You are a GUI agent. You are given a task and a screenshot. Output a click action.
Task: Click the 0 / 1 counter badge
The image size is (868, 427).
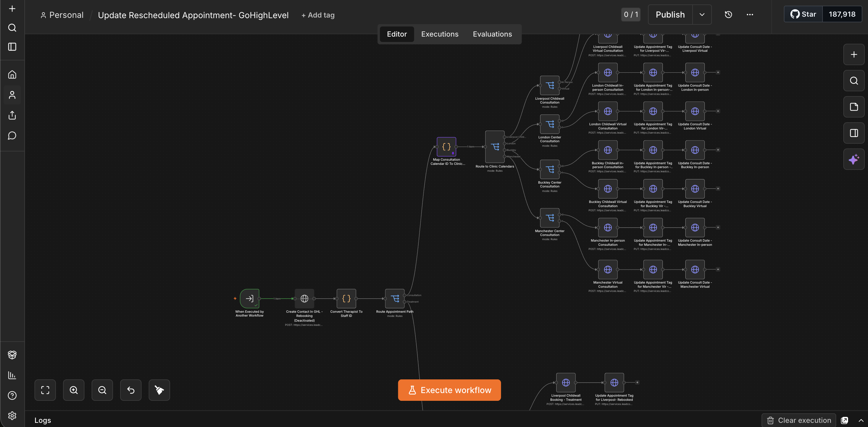[x=631, y=15]
